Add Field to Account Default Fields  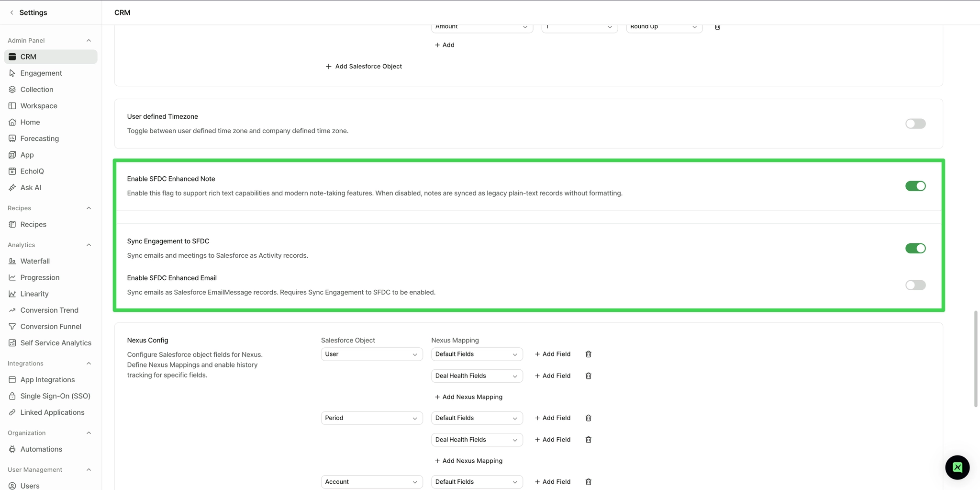[x=553, y=481]
